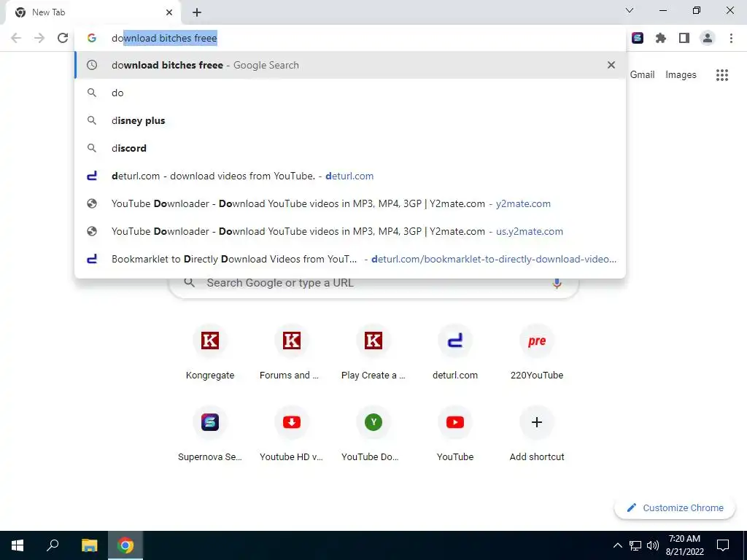Viewport: 747px width, 560px height.
Task: Go forward using the forward arrow
Action: (39, 38)
